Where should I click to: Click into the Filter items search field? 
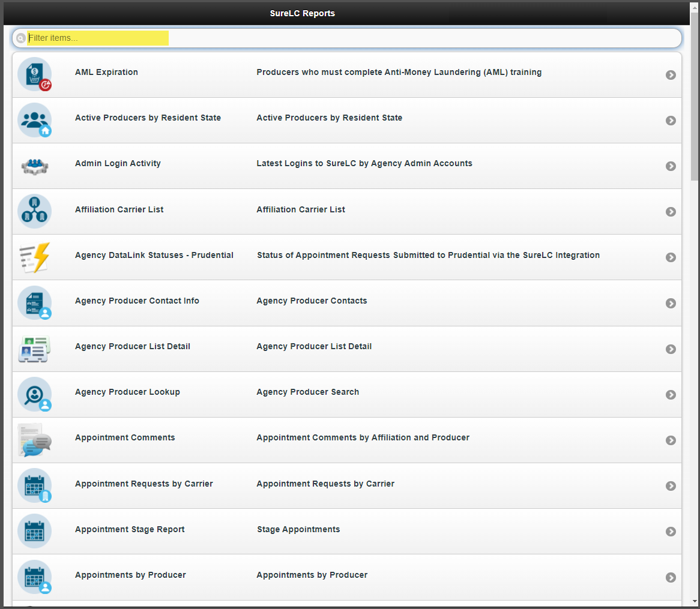click(x=347, y=38)
